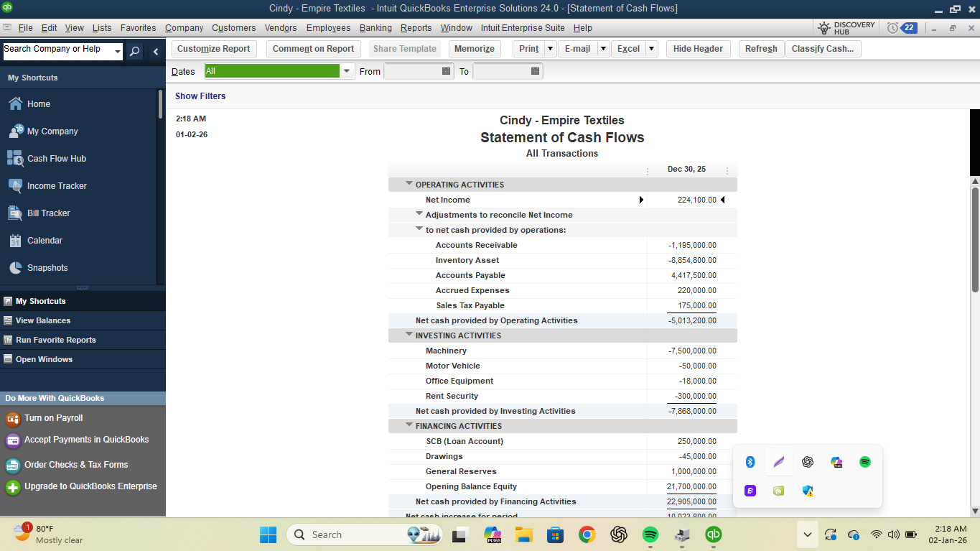The width and height of the screenshot is (980, 551).
Task: Open the Reports menu
Action: (x=416, y=28)
